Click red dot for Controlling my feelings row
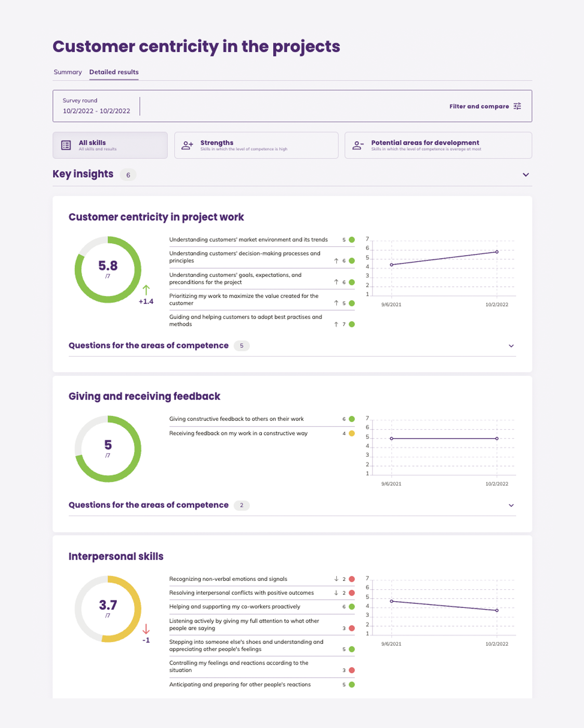Viewport: 584px width, 728px height. tap(352, 670)
